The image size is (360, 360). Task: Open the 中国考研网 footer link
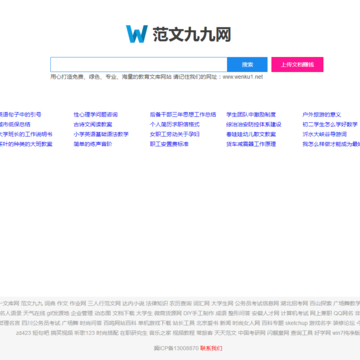click(x=252, y=333)
